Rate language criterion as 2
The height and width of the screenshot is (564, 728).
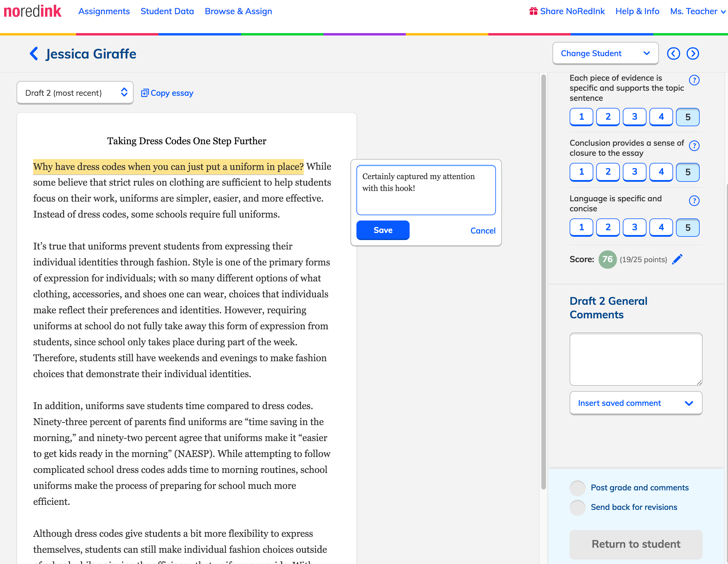coord(608,228)
